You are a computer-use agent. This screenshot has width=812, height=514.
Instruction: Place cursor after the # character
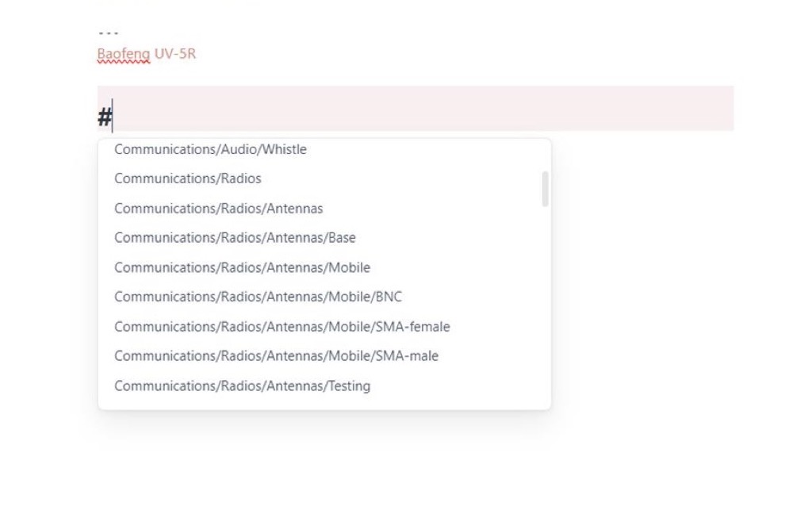(113, 117)
